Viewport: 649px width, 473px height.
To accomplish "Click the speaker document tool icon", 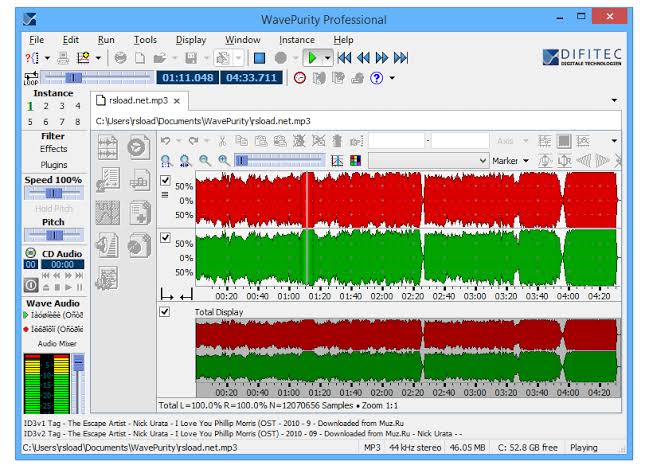I will pos(108,245).
